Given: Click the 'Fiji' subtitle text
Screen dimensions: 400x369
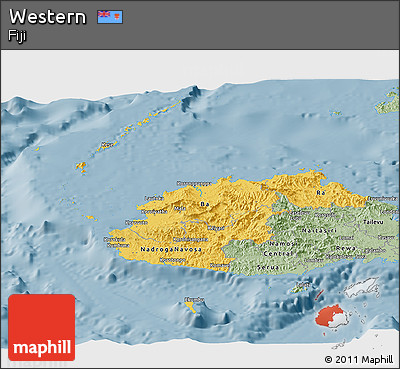Looking at the screenshot, I should [x=17, y=36].
